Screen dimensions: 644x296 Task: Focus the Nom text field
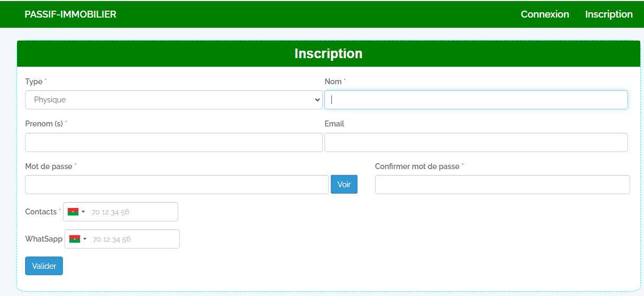476,100
